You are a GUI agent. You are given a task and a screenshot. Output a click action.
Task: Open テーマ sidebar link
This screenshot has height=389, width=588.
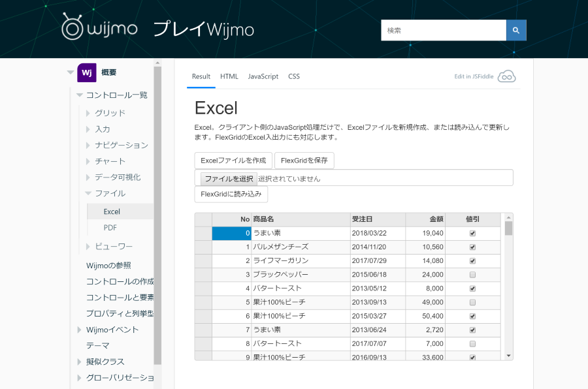click(97, 345)
